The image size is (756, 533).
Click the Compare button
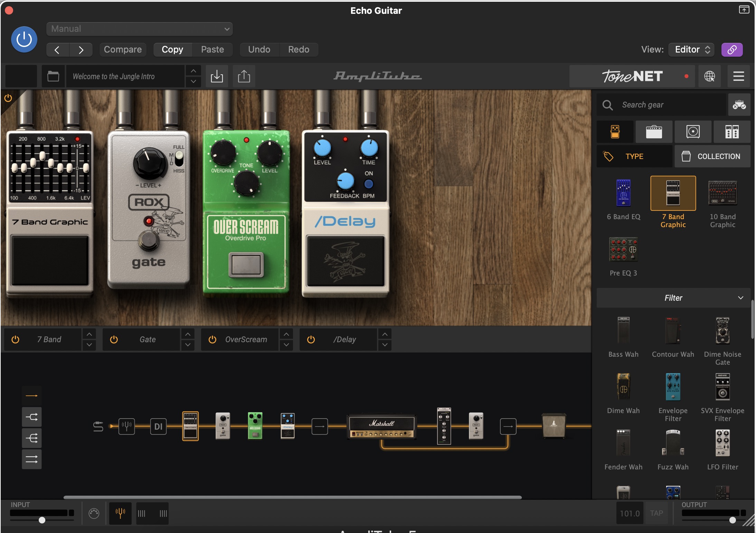123,49
